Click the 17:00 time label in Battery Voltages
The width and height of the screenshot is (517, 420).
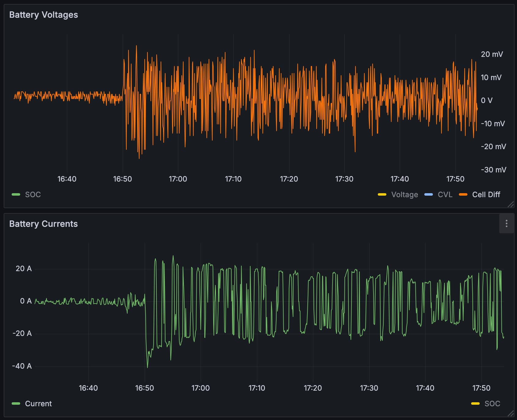[x=178, y=179]
